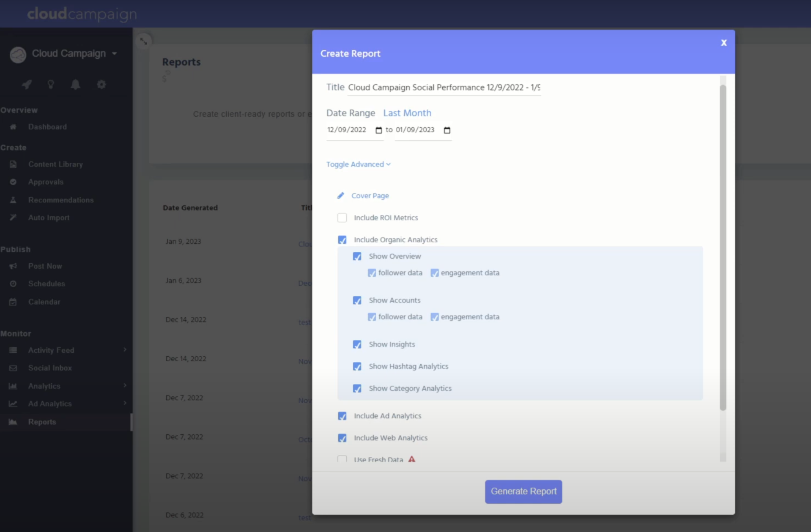Screen dimensions: 811x532
Task: Click the Jan 9, 2023 report row
Action: point(184,241)
